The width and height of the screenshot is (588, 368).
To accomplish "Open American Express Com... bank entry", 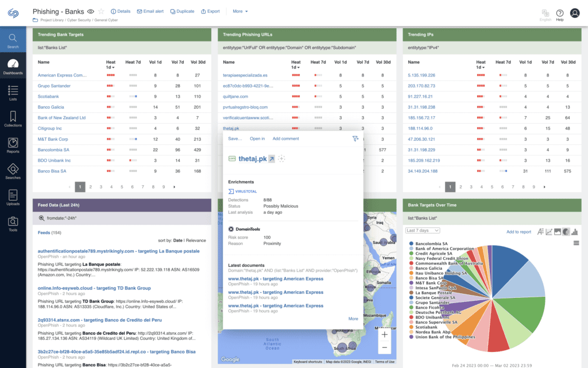I will 62,75.
